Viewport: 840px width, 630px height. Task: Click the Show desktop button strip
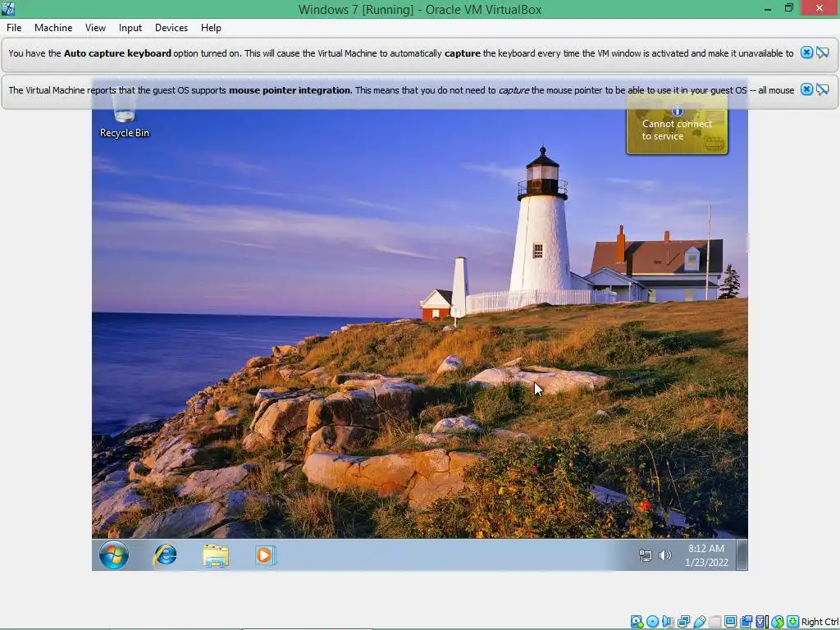[742, 555]
